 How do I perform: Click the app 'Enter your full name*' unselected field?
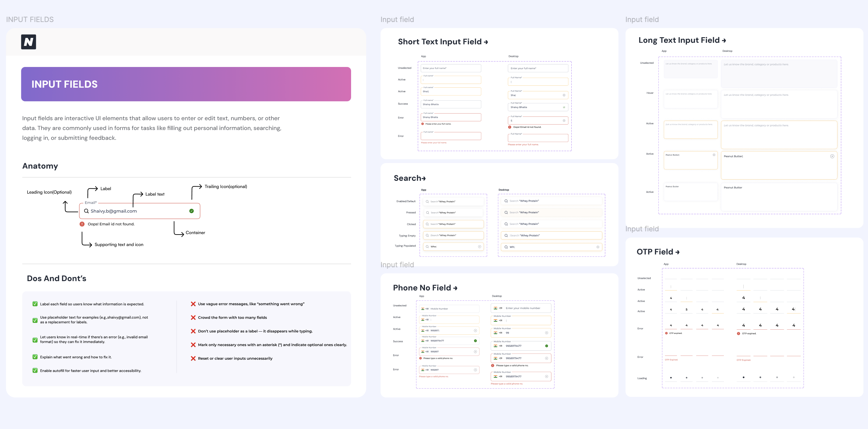[x=451, y=68]
